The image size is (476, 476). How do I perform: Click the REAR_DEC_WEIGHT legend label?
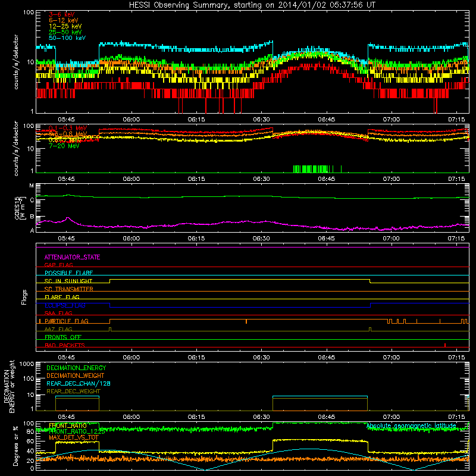[x=73, y=392]
